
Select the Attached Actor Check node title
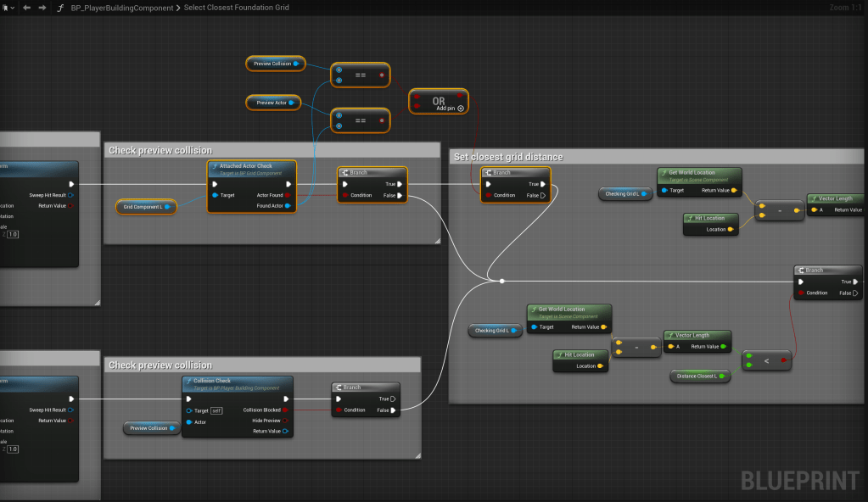pyautogui.click(x=246, y=166)
